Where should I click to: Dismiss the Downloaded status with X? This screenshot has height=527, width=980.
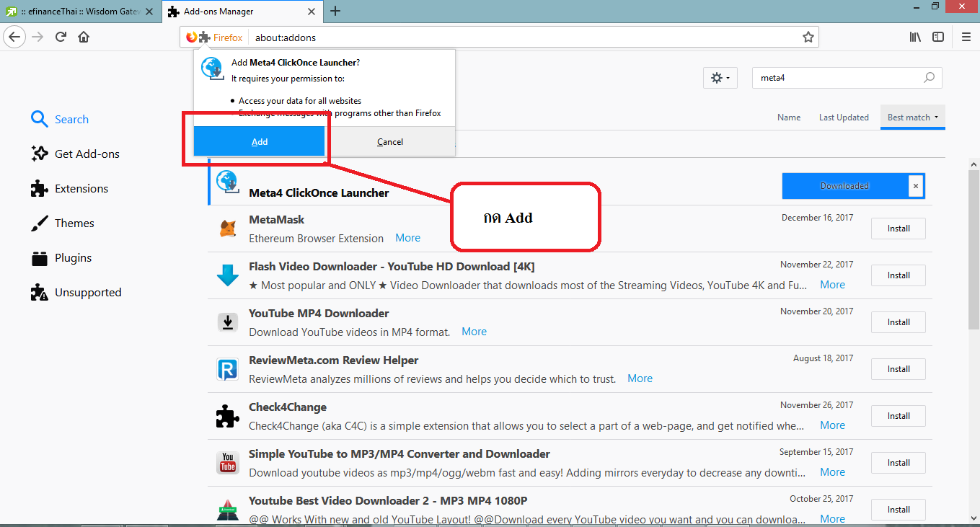click(916, 186)
